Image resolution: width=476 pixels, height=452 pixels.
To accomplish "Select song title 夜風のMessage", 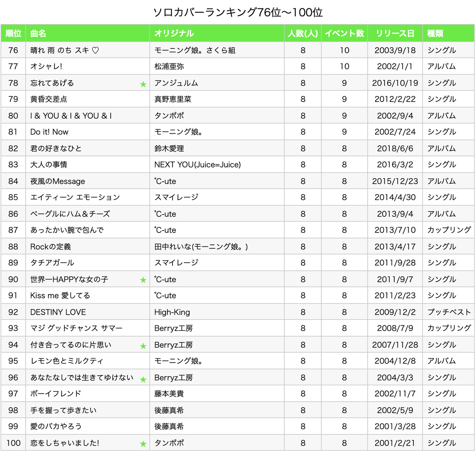I will coord(58,181).
